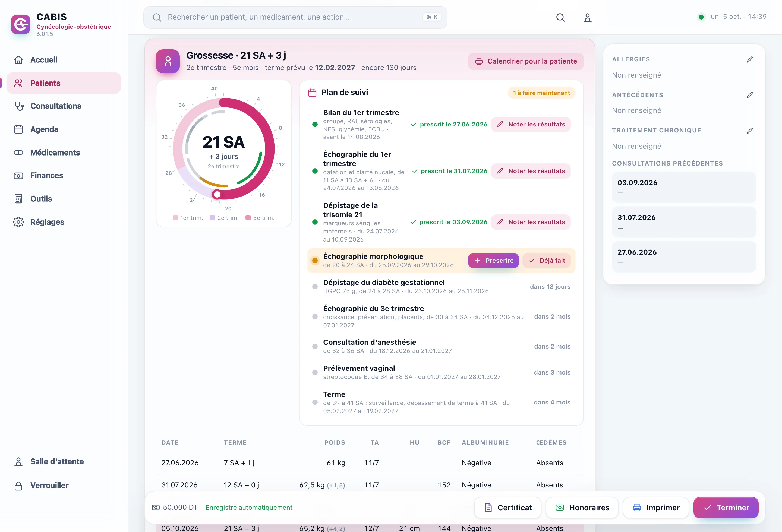Edit the Antécédents section with pencil icon
Viewport: 782px width, 532px height.
[x=749, y=95]
